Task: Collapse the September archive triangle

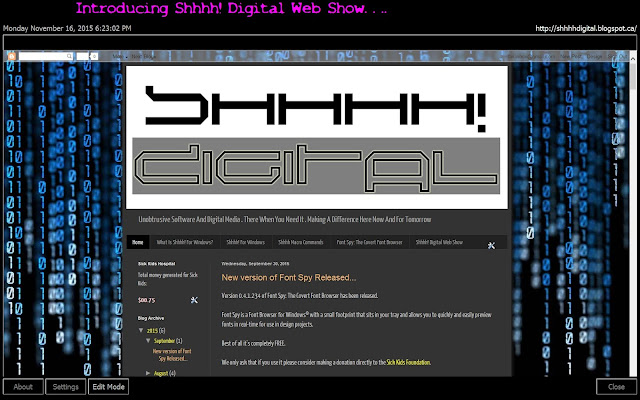Action: point(149,340)
